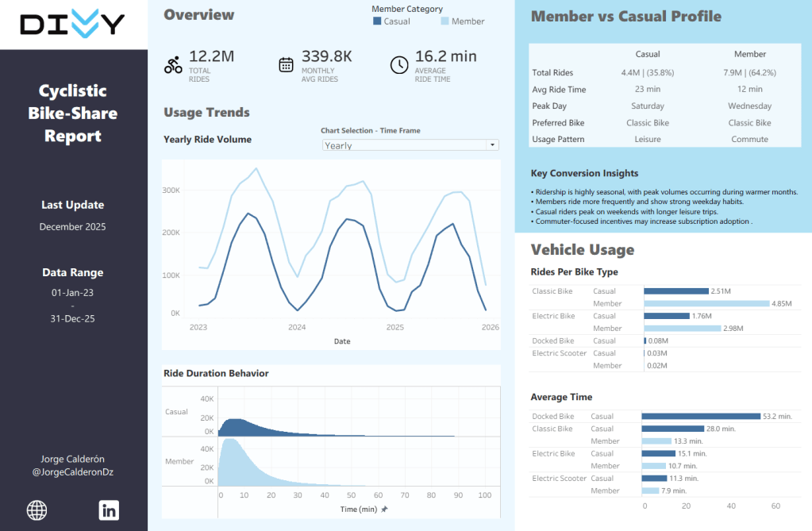
Task: Click the pin icon beside Time (min)
Action: click(385, 510)
